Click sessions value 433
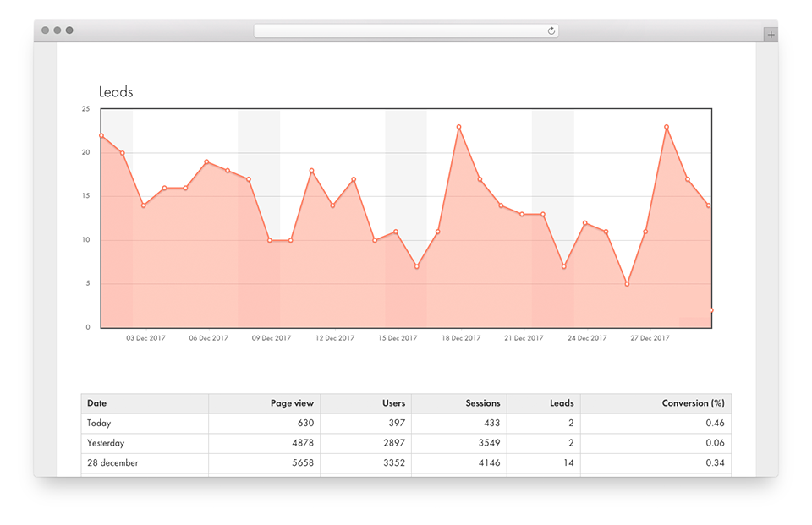The image size is (812, 525). point(492,423)
